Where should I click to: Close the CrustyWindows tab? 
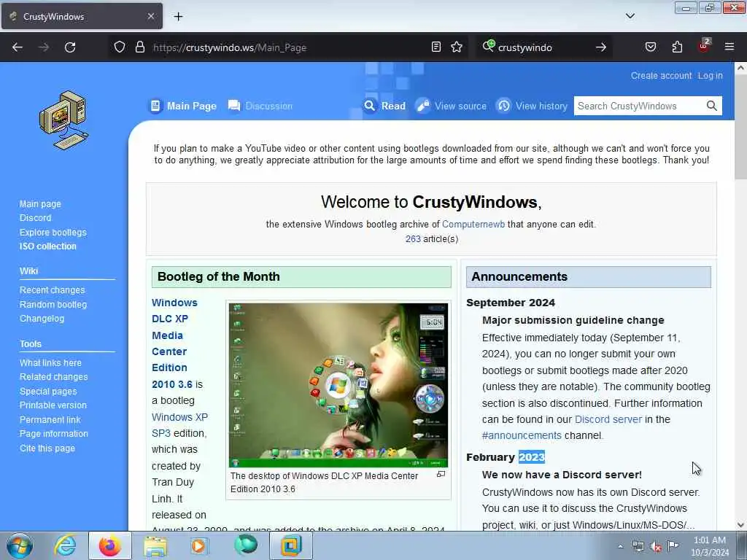coord(150,16)
